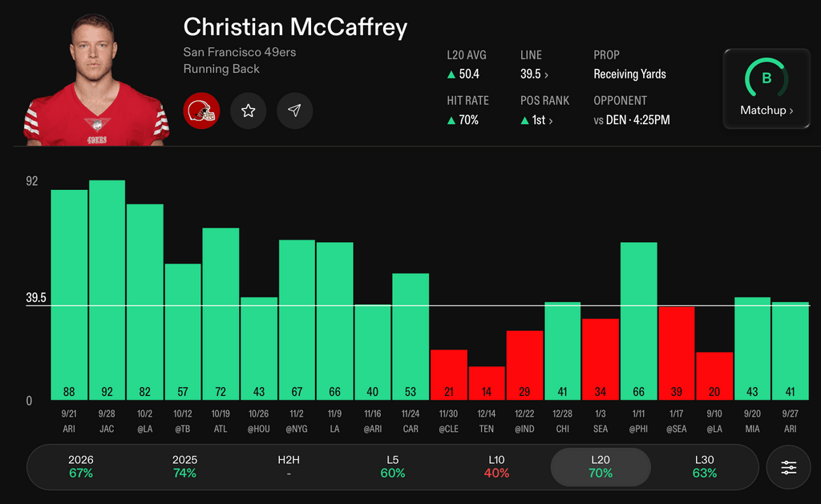Share using the paper plane icon
This screenshot has height=504, width=821.
pos(295,111)
